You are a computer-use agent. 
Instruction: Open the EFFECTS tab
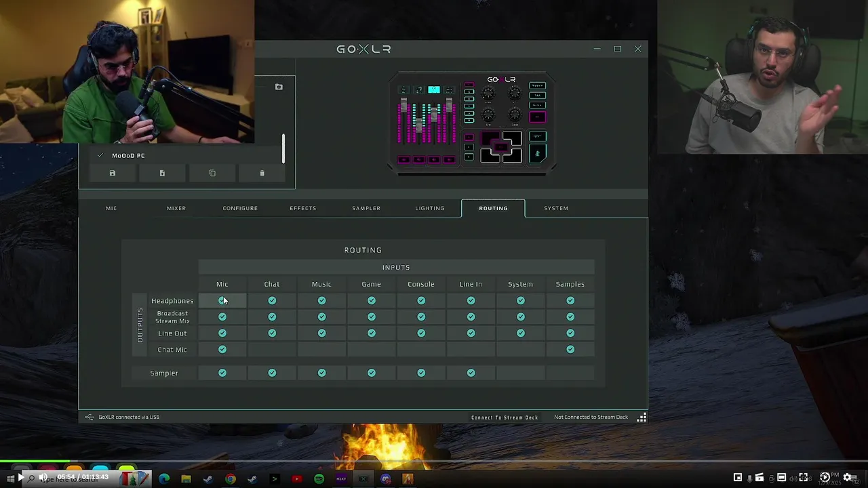tap(303, 208)
